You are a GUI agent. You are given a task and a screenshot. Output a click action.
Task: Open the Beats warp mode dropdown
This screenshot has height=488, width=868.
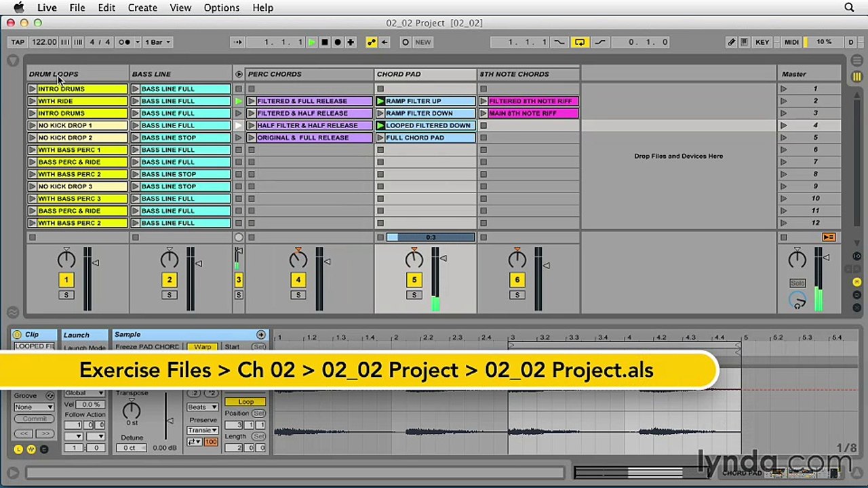click(x=202, y=407)
